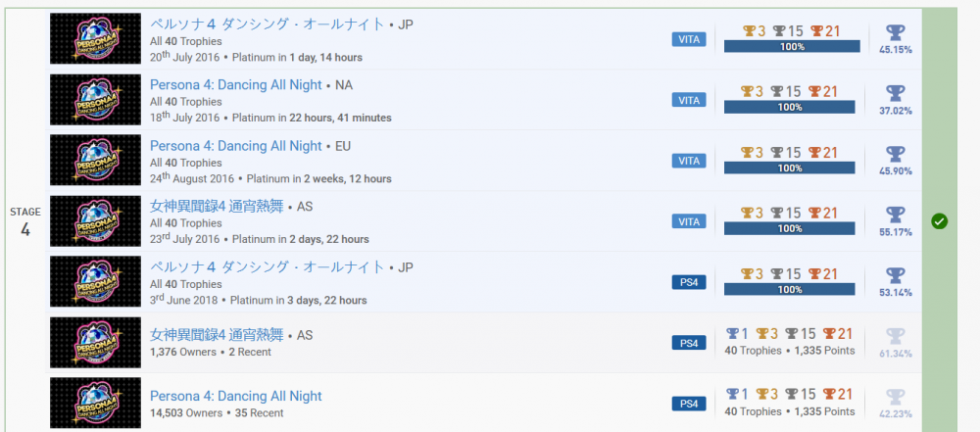Click the VITA badge on the AS row
The height and width of the screenshot is (432, 980).
click(689, 221)
